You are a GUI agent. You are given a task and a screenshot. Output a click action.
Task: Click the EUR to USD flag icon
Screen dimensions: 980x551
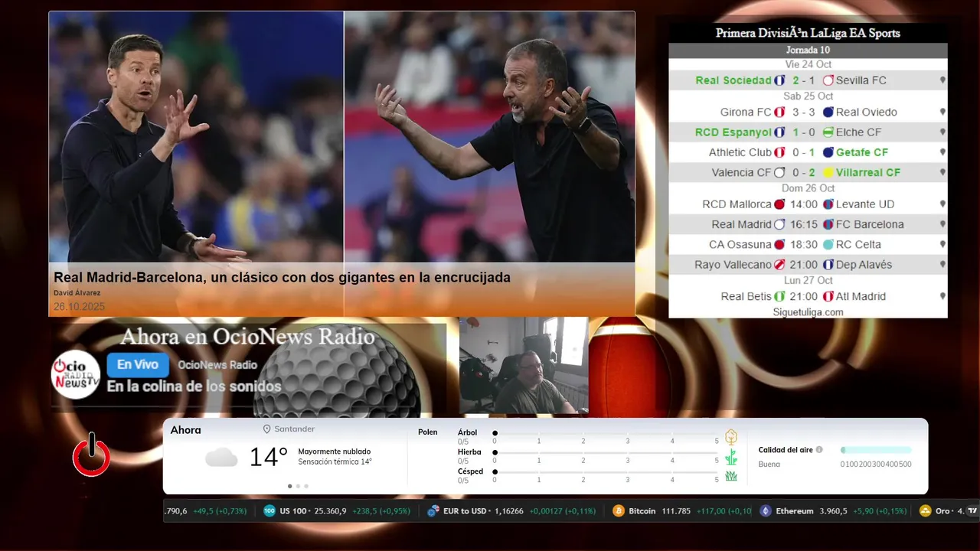click(433, 511)
